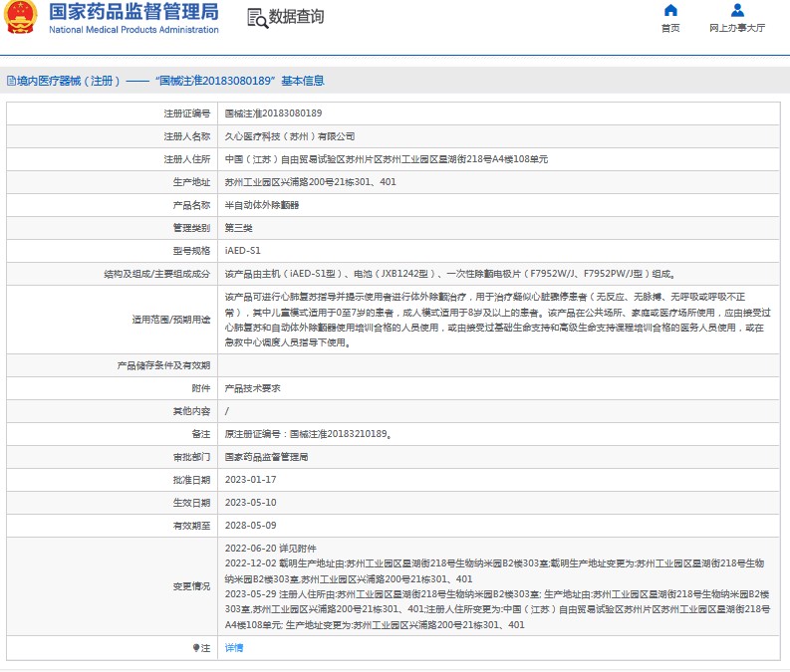Click the slash value in 其他内容 row

click(227, 411)
